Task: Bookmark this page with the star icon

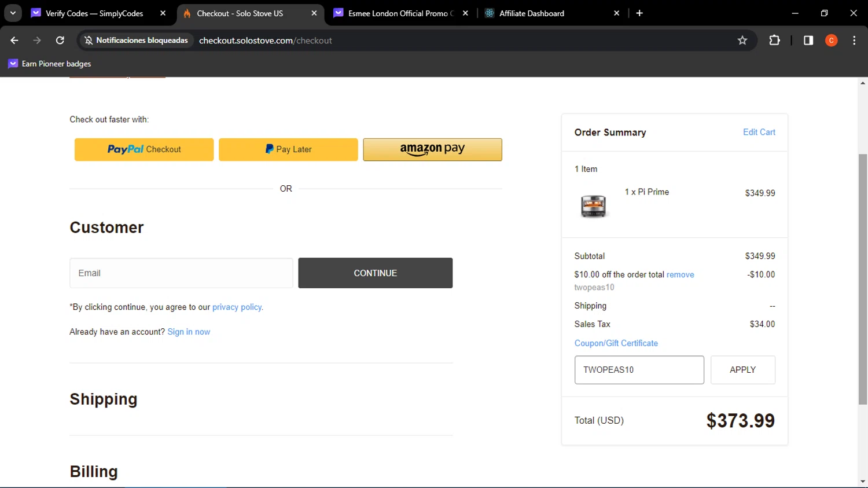Action: point(742,41)
